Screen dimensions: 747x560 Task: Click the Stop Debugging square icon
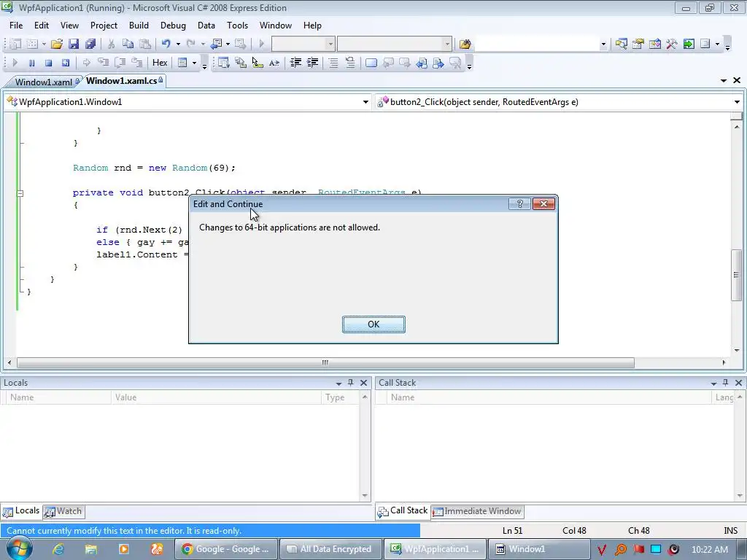click(48, 63)
